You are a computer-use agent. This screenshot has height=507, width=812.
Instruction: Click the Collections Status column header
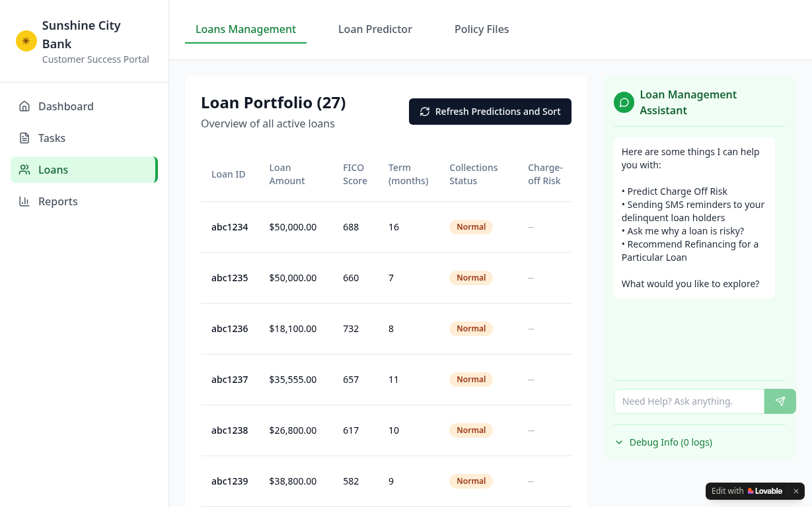pos(474,174)
